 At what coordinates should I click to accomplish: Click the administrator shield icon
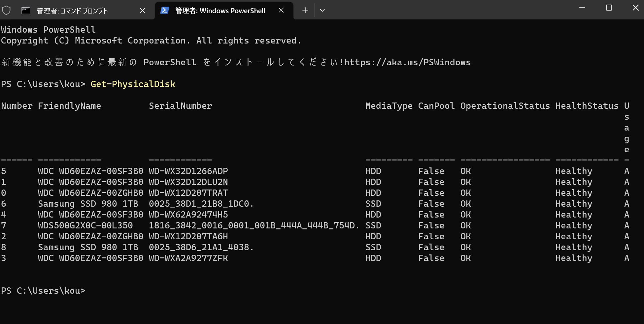[6, 11]
